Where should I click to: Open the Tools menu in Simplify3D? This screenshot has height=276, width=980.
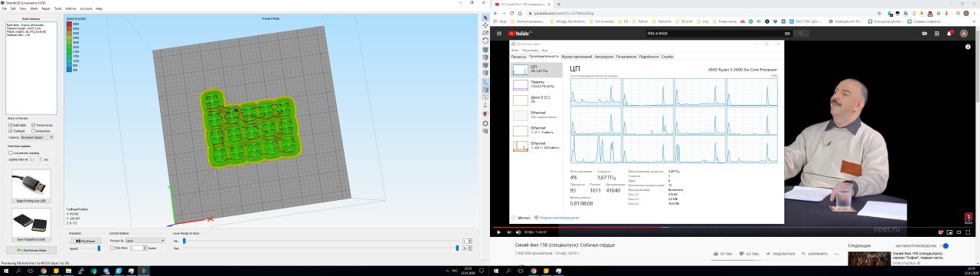point(58,8)
